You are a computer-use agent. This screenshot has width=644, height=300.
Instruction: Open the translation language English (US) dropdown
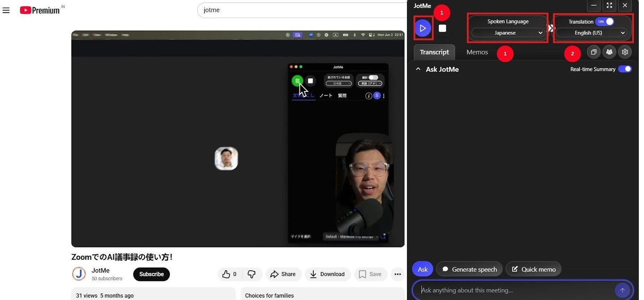click(x=592, y=33)
